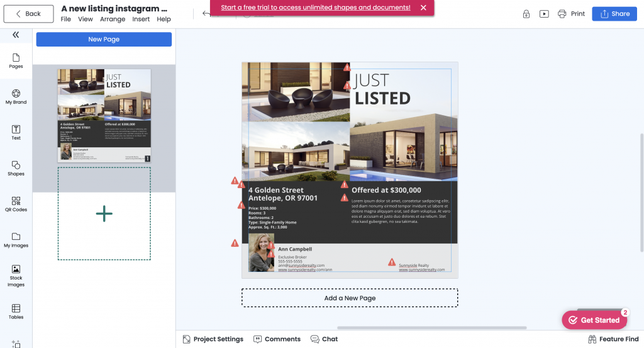
Task: Click Add a New Page below canvas
Action: click(350, 298)
